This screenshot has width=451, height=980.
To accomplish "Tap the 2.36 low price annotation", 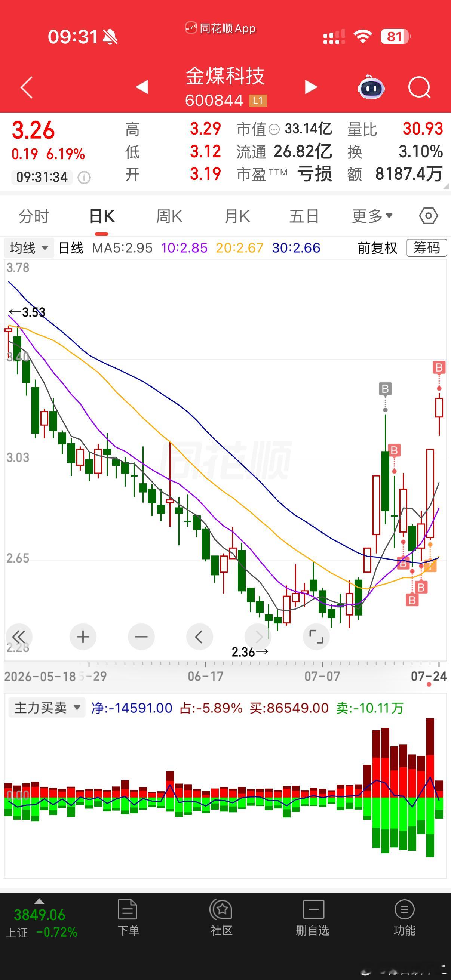I will (x=250, y=652).
